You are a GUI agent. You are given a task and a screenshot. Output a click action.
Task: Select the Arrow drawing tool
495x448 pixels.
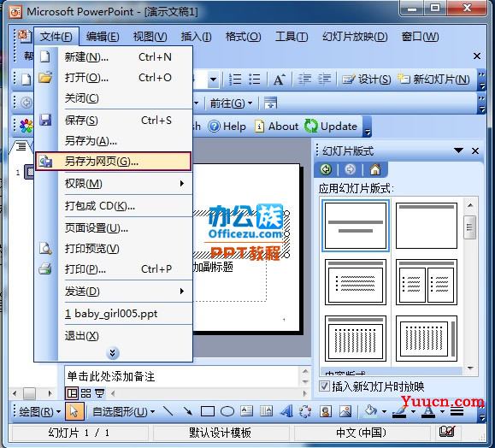[x=188, y=410]
